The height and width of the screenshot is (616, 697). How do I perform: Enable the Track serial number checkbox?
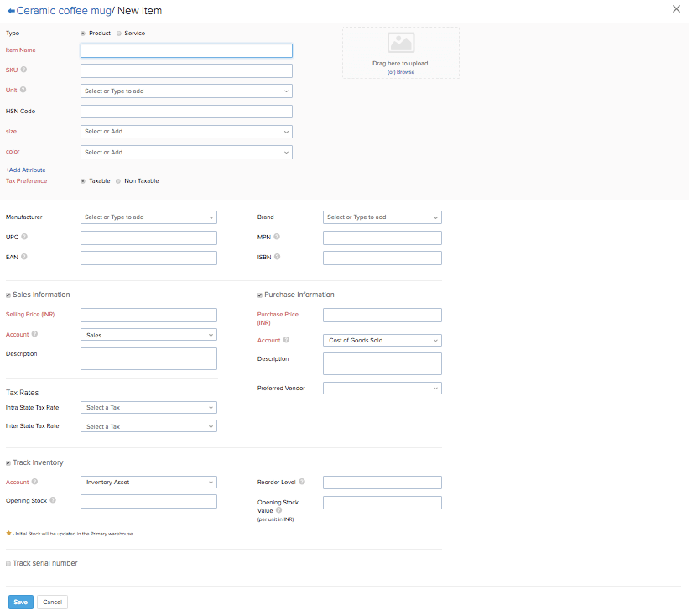point(8,563)
